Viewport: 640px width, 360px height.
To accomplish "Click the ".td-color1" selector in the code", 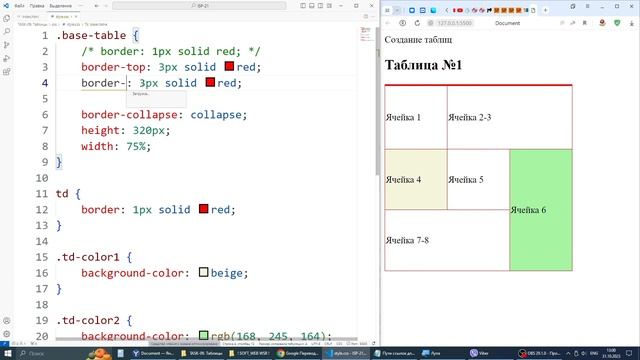I will click(x=88, y=257).
